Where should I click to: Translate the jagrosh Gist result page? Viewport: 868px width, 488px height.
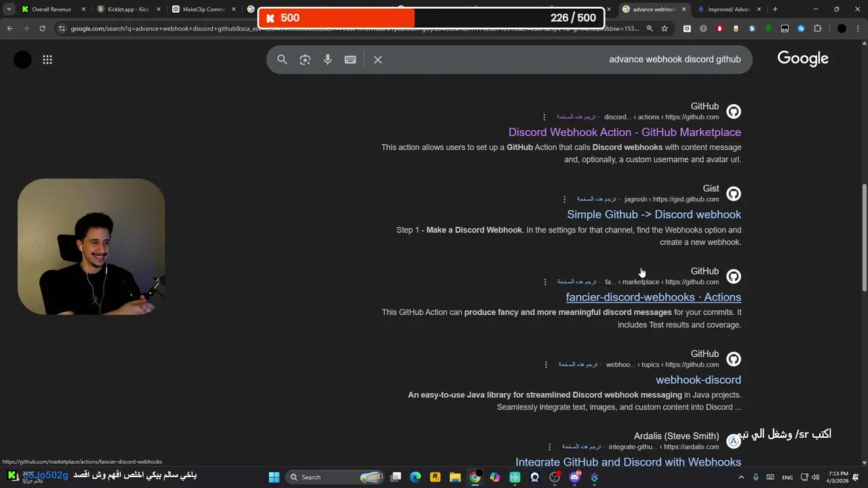tap(596, 199)
